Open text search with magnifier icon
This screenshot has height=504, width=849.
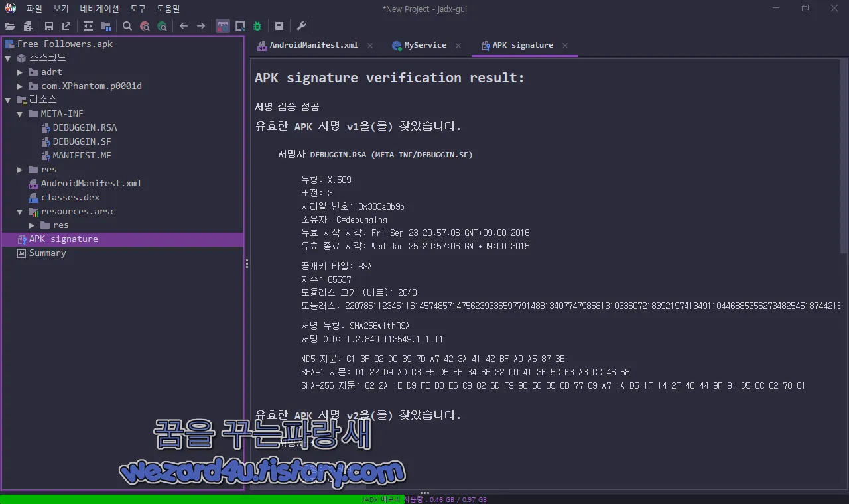point(127,26)
